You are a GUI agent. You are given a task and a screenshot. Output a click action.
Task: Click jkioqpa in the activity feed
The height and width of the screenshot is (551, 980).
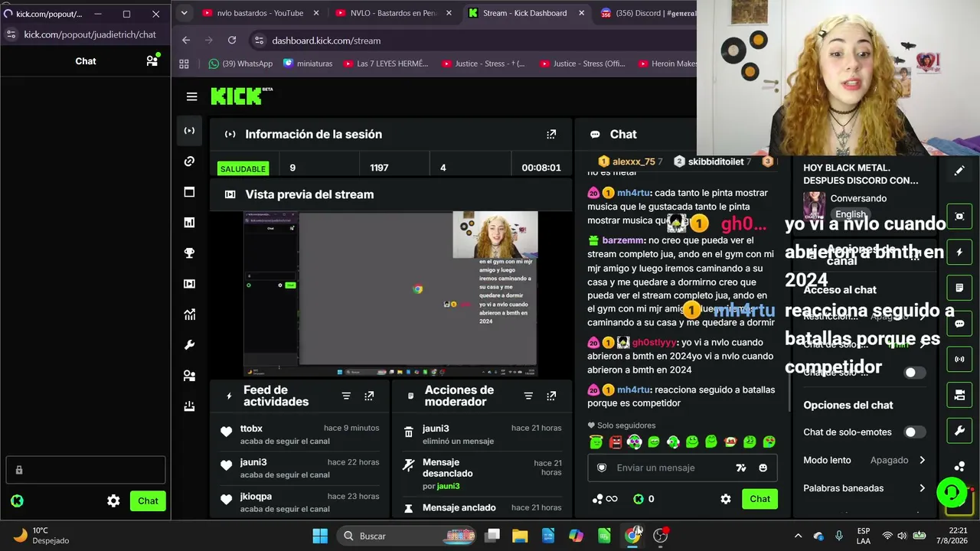pos(256,496)
